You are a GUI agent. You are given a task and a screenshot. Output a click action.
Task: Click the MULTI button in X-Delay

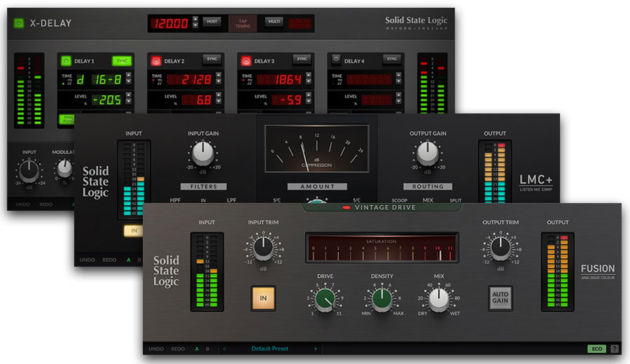[x=274, y=21]
